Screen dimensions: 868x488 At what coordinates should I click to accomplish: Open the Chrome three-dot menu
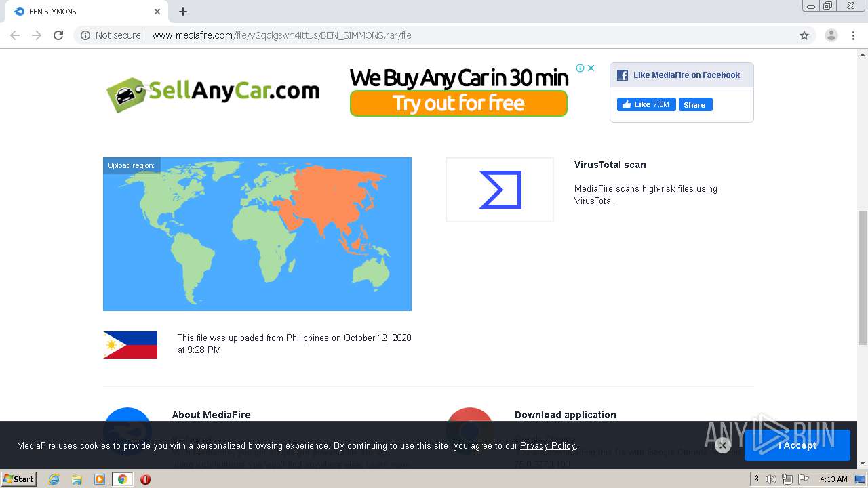pyautogui.click(x=853, y=35)
